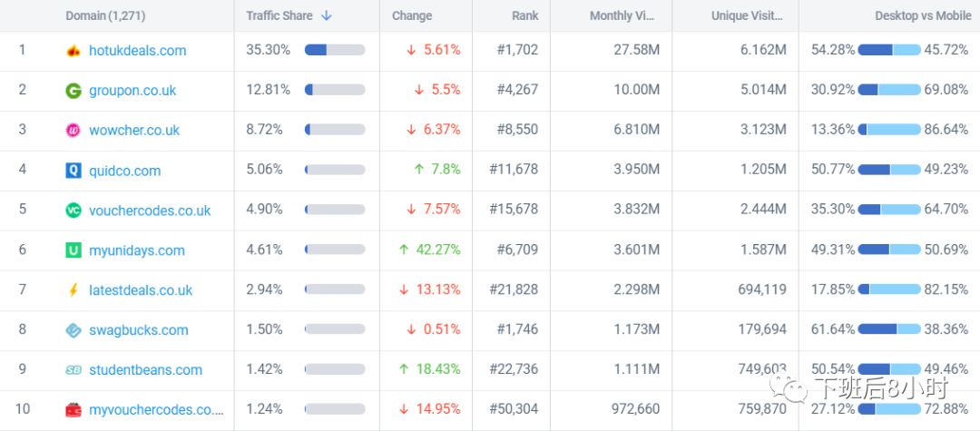Viewport: 980px width, 431px height.
Task: Open the groupon.co.uk link
Action: (132, 91)
